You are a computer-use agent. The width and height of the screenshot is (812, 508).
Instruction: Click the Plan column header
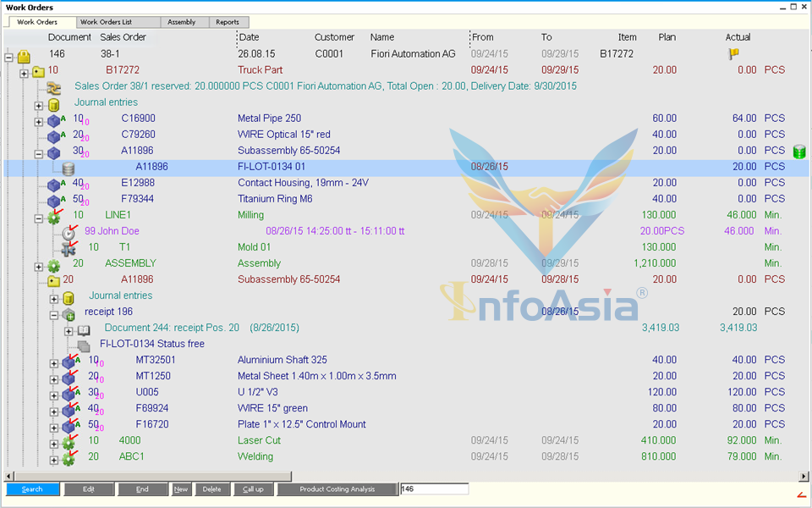tap(667, 37)
